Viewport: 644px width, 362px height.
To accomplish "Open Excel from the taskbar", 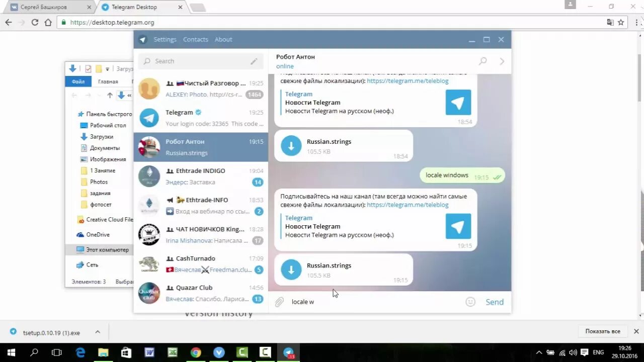I will [173, 352].
